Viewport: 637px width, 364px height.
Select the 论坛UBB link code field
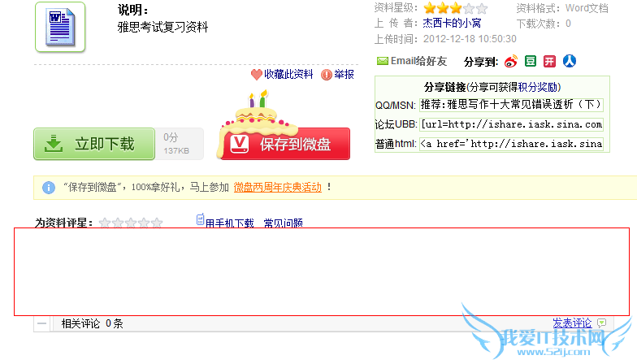512,124
